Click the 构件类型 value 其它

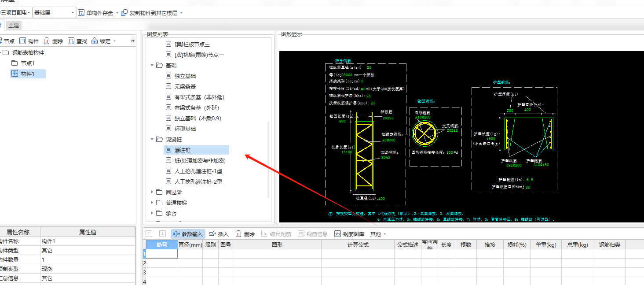point(88,251)
